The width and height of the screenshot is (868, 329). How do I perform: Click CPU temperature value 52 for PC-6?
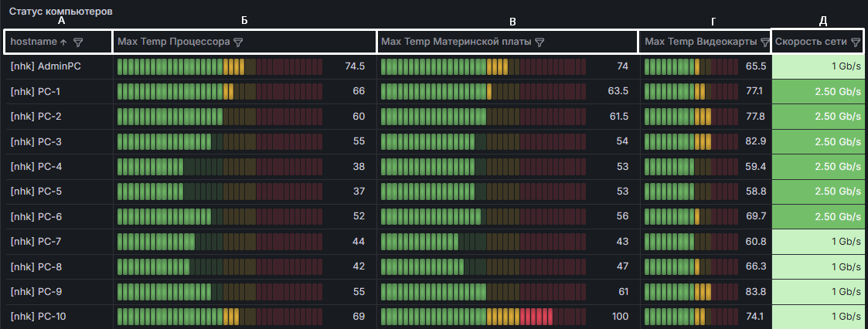(359, 216)
